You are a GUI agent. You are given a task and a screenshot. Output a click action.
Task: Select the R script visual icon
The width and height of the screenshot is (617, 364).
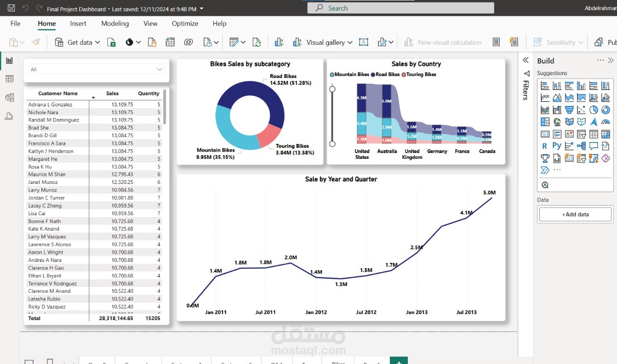tap(545, 145)
